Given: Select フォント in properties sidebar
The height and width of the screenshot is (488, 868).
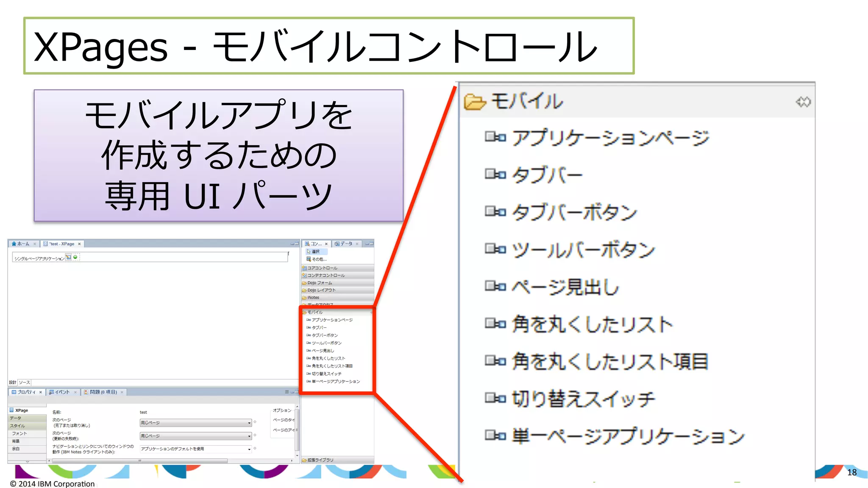Looking at the screenshot, I should click(27, 433).
